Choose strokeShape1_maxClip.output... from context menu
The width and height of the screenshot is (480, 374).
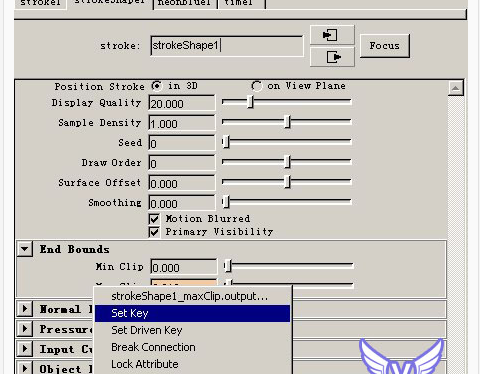193,296
